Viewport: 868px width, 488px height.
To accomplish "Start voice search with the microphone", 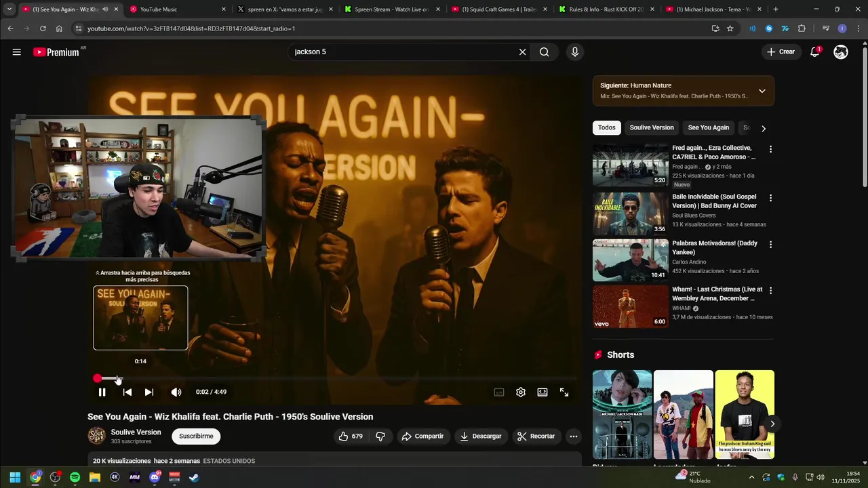I will click(x=574, y=52).
